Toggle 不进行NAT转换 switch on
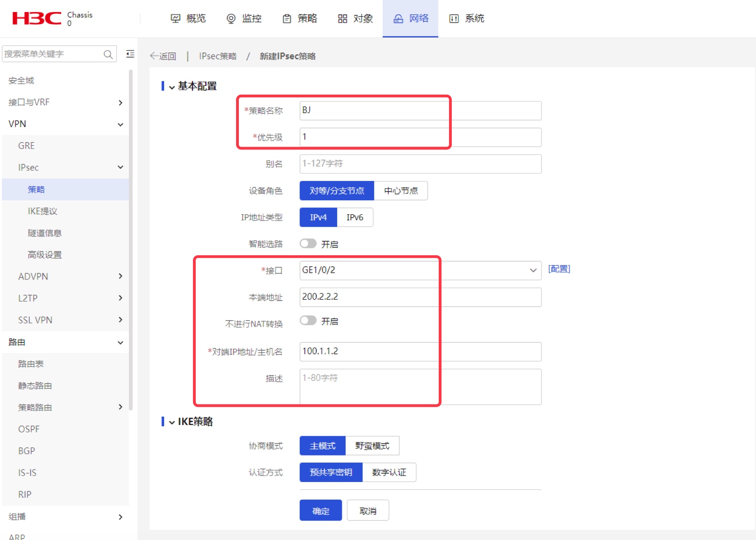The width and height of the screenshot is (756, 540). pos(308,321)
